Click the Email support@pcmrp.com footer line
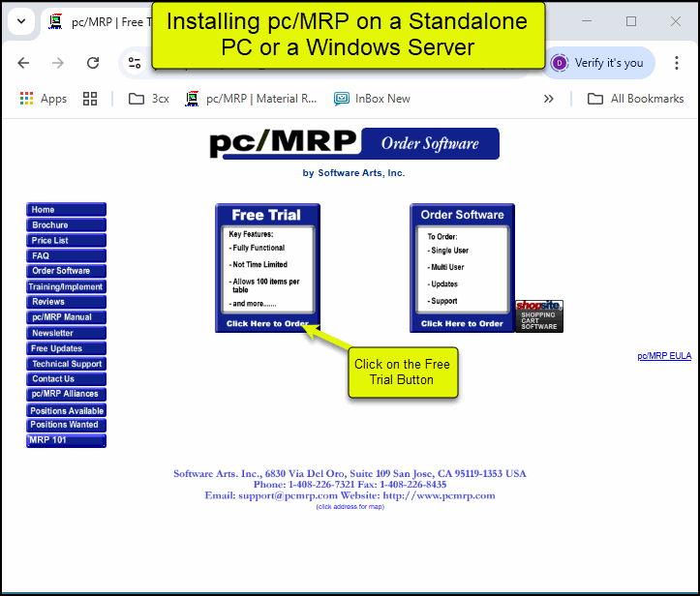The width and height of the screenshot is (700, 596). click(x=350, y=495)
